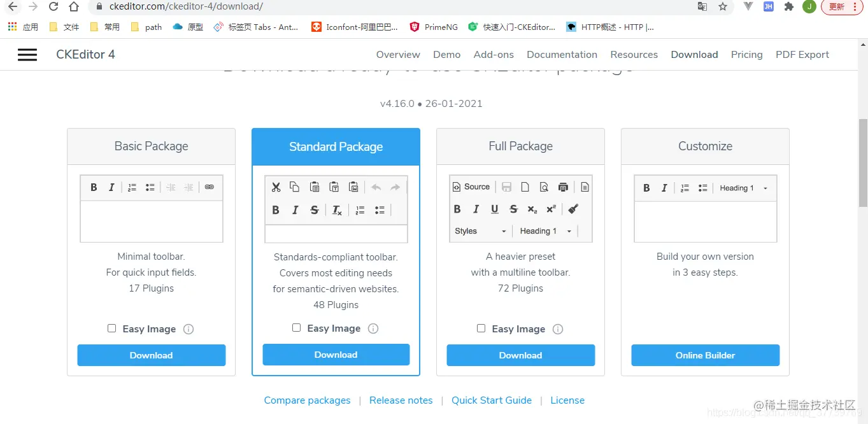This screenshot has height=424, width=868.
Task: Download the Basic Package
Action: (152, 355)
